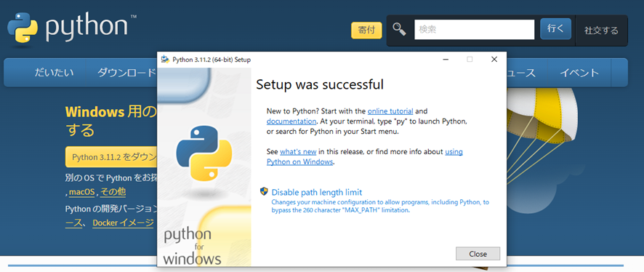Select Disable path length limit option
This screenshot has width=644, height=272.
(x=317, y=192)
